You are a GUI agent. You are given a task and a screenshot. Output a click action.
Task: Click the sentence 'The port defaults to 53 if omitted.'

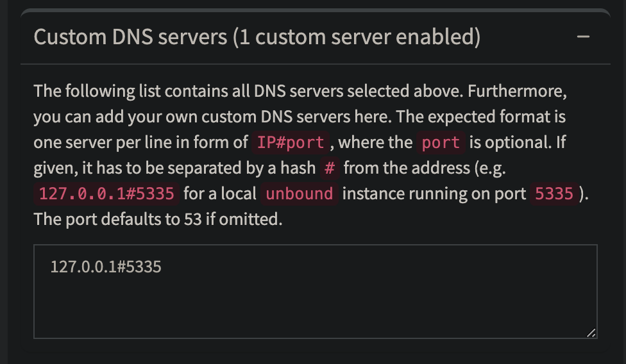[158, 219]
